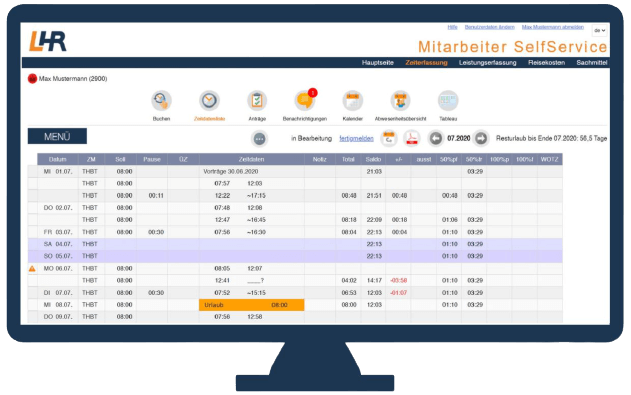Open the Tableau icon
The height and width of the screenshot is (395, 631).
pos(448,101)
